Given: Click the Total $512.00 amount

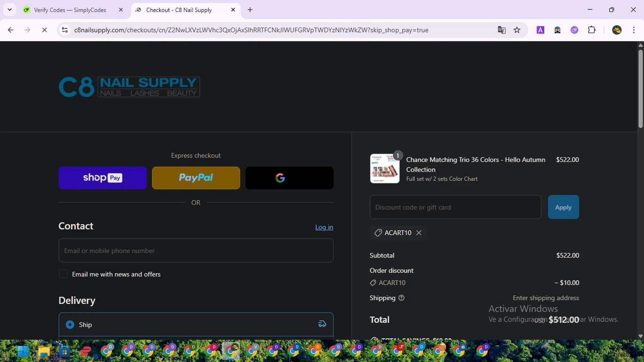Looking at the screenshot, I should [x=564, y=319].
